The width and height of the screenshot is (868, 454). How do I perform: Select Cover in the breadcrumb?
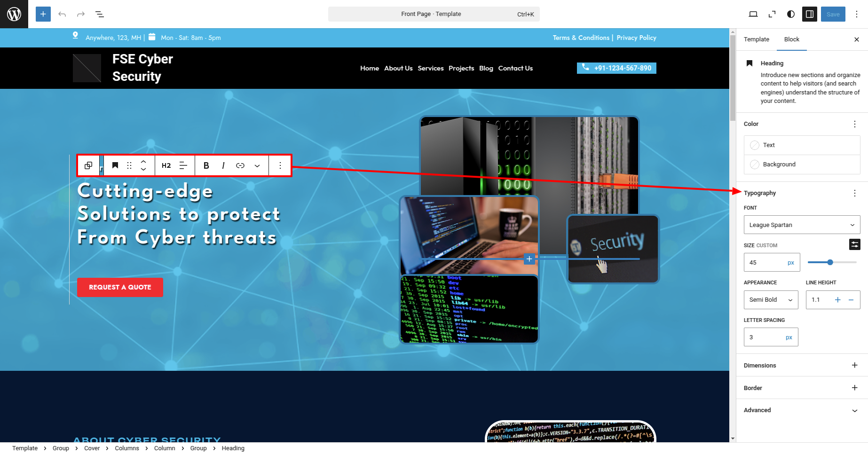pos(92,448)
